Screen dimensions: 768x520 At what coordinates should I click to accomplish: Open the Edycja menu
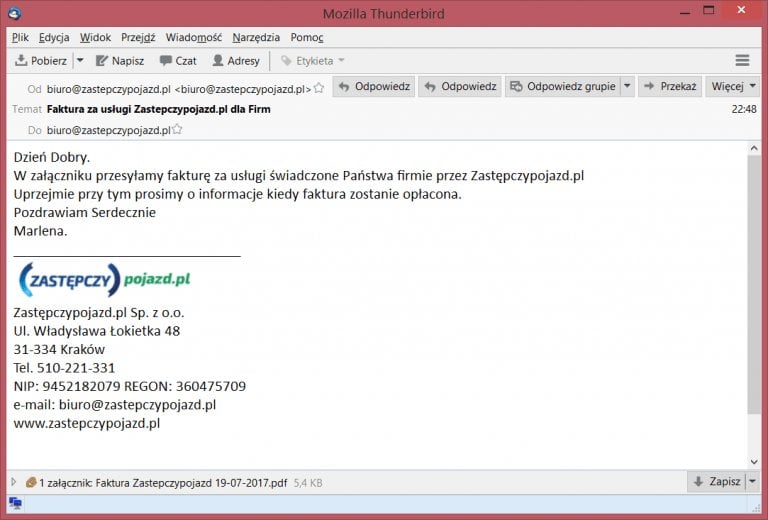pos(54,37)
